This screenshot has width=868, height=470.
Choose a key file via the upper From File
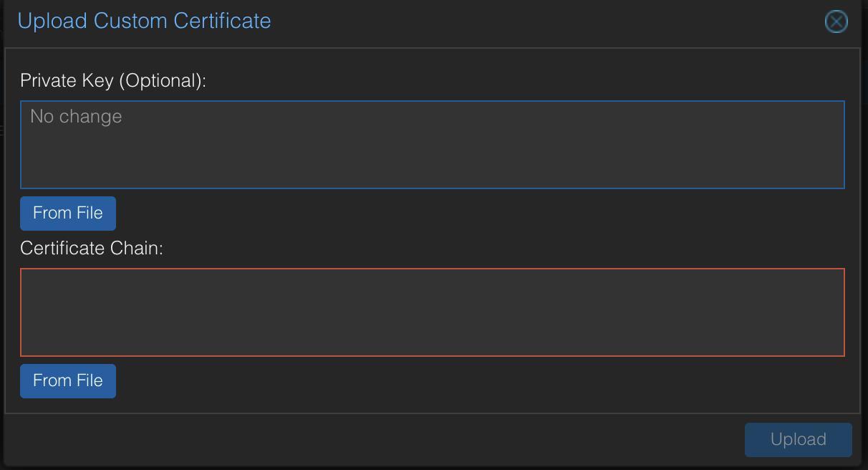[68, 213]
